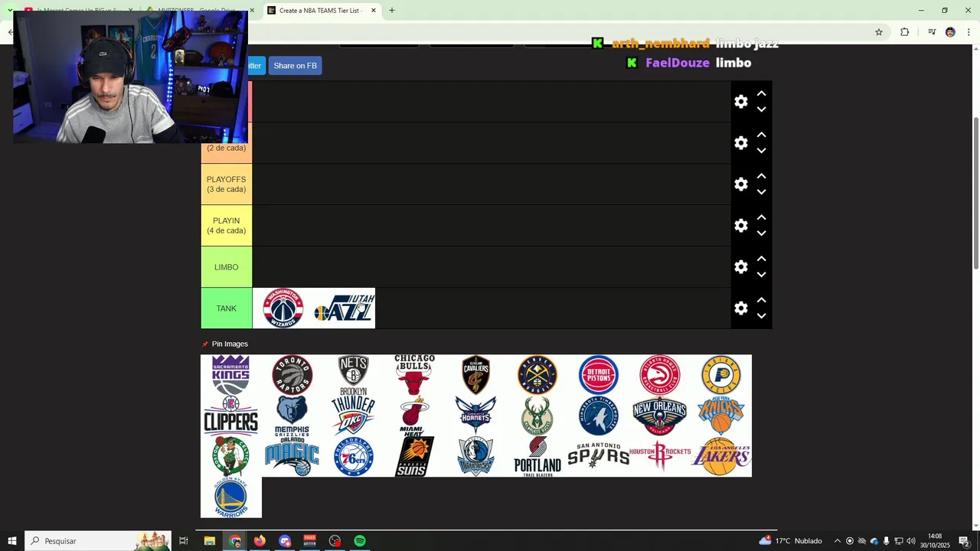
Task: Pick the Golden State Warriors logo
Action: [231, 497]
